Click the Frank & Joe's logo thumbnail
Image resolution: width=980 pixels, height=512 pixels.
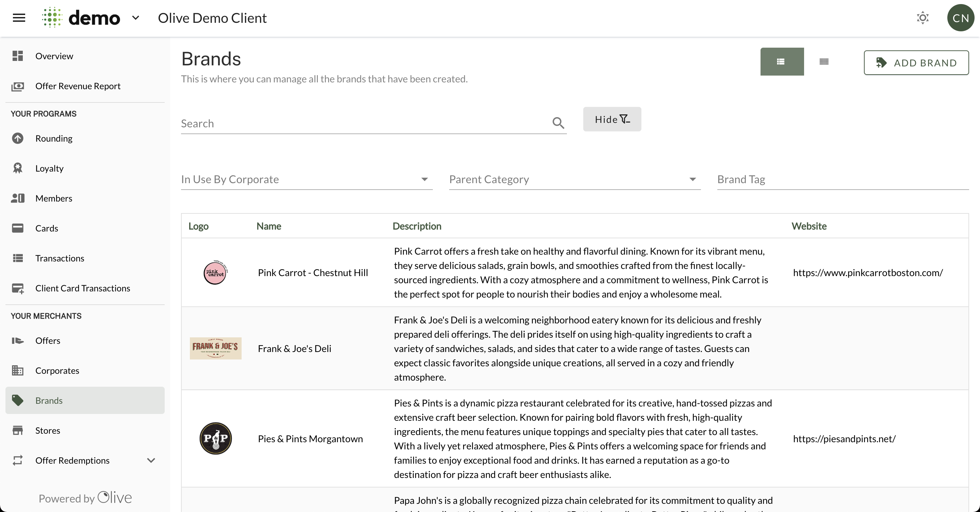[215, 348]
